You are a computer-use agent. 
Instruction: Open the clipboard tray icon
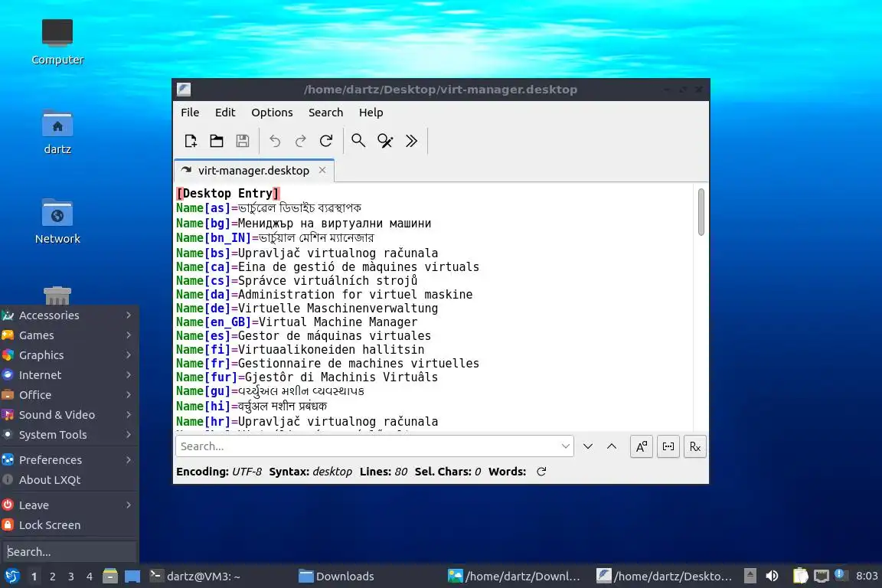800,576
